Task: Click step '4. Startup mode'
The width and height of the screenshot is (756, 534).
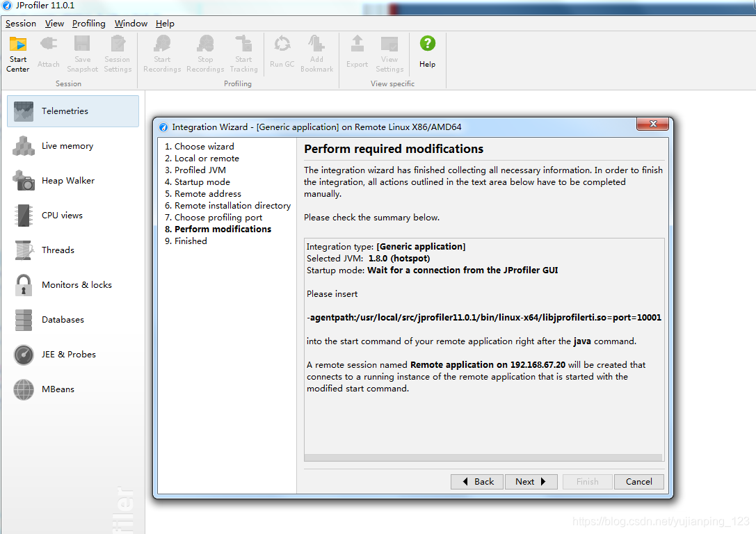Action: click(x=198, y=181)
